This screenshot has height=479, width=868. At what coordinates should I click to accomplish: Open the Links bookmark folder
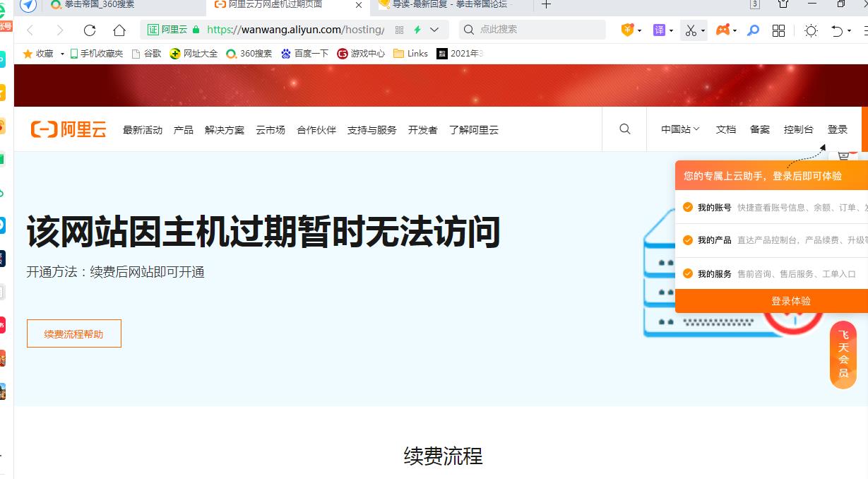click(410, 54)
